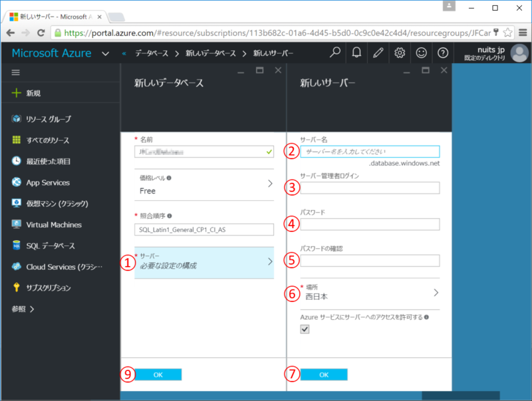This screenshot has height=401, width=532.
Task: Click info icon next to 照合順序
Action: click(170, 215)
